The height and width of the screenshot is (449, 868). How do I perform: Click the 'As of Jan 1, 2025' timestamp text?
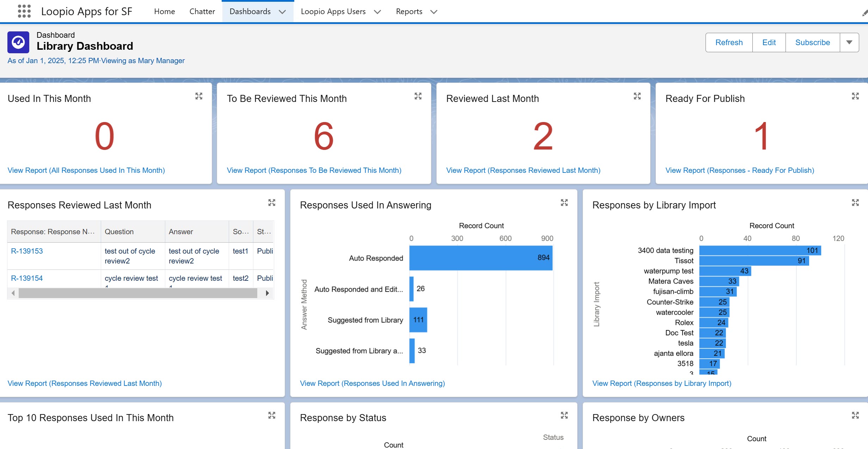point(53,61)
